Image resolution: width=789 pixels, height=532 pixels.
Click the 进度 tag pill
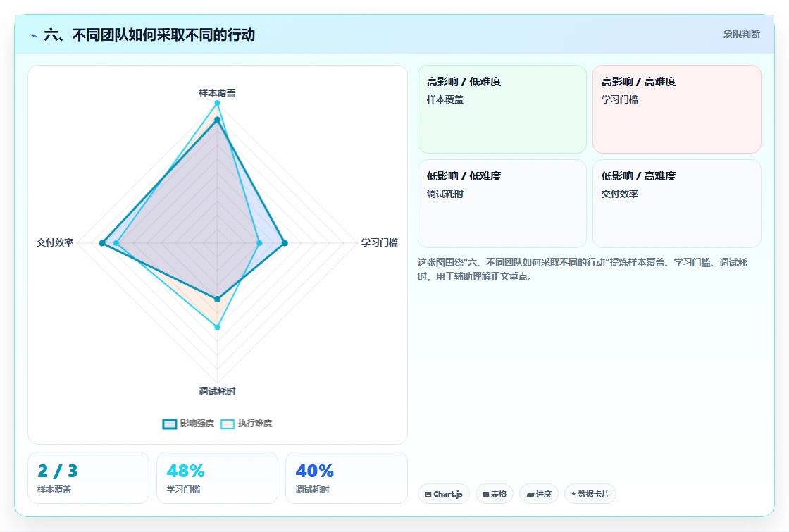(539, 494)
